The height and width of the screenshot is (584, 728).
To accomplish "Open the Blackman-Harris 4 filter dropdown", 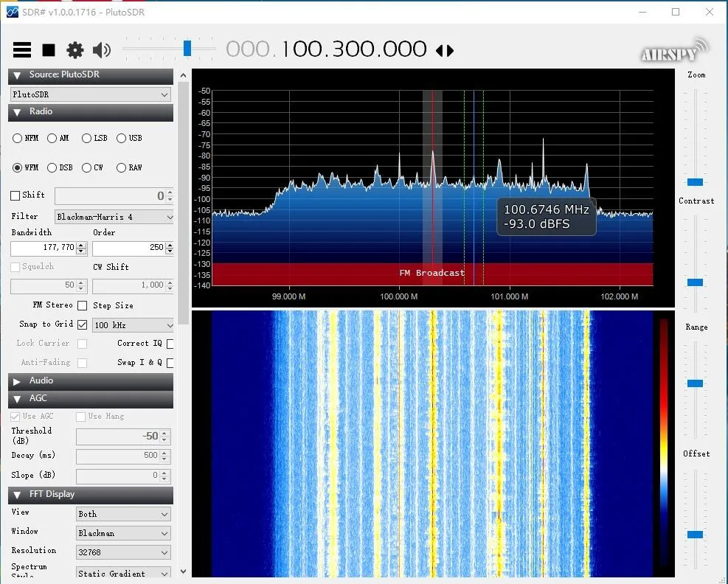I will tap(114, 217).
